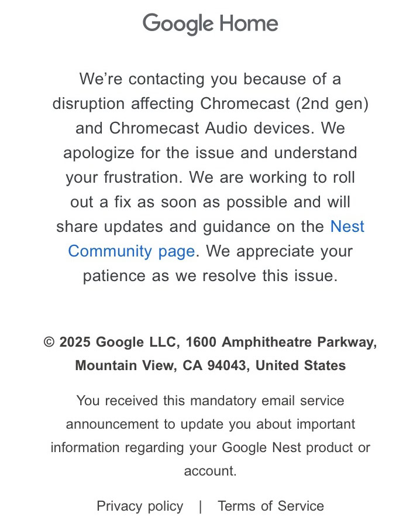Click the "We're contacting you because of a" line
420x530 pixels.
click(210, 79)
